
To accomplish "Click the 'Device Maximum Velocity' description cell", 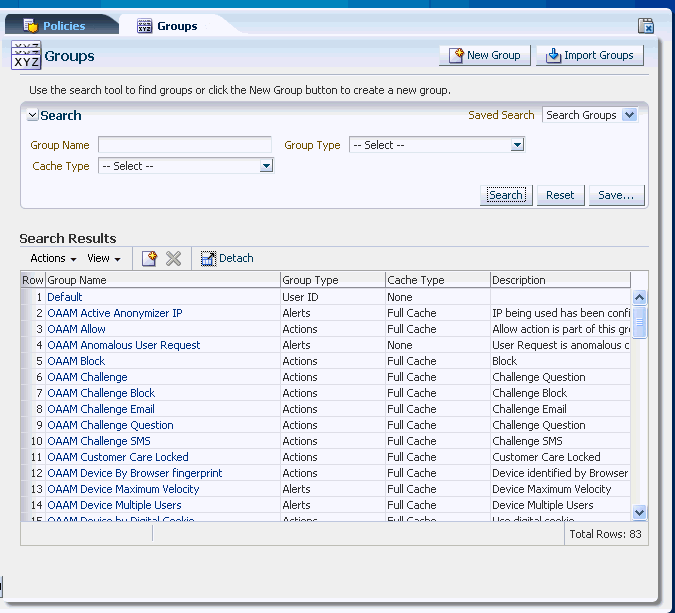I will [560, 489].
